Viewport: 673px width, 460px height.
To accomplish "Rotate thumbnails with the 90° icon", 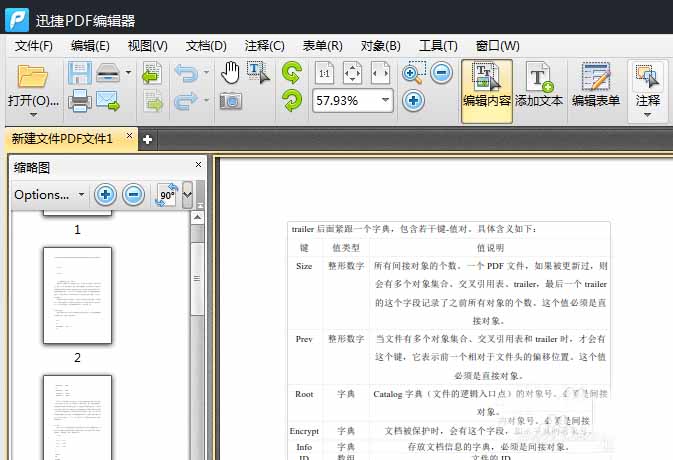I will tap(165, 195).
